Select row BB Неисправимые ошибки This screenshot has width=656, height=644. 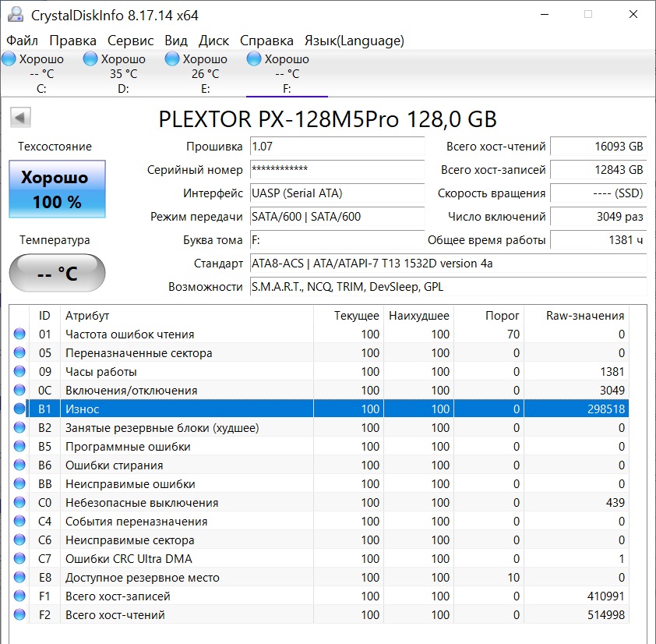coord(319,484)
